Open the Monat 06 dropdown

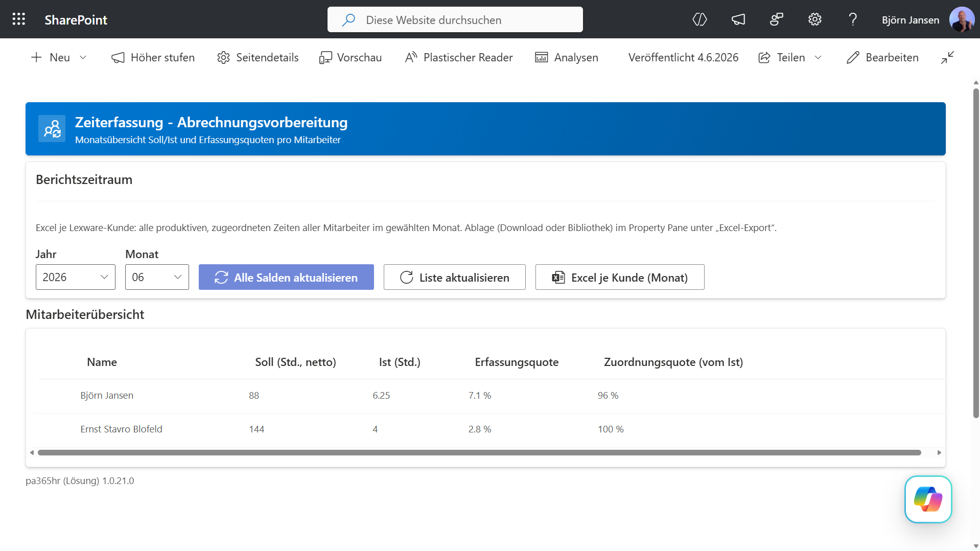[x=157, y=277]
